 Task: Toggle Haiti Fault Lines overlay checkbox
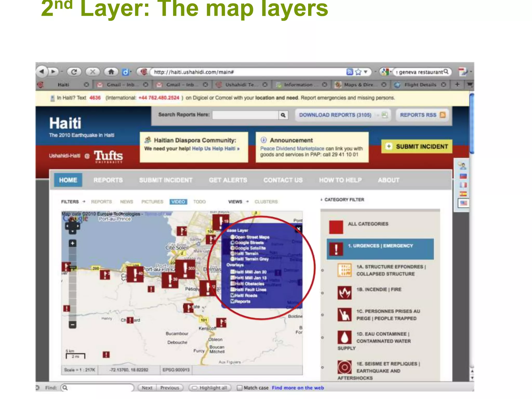click(233, 289)
